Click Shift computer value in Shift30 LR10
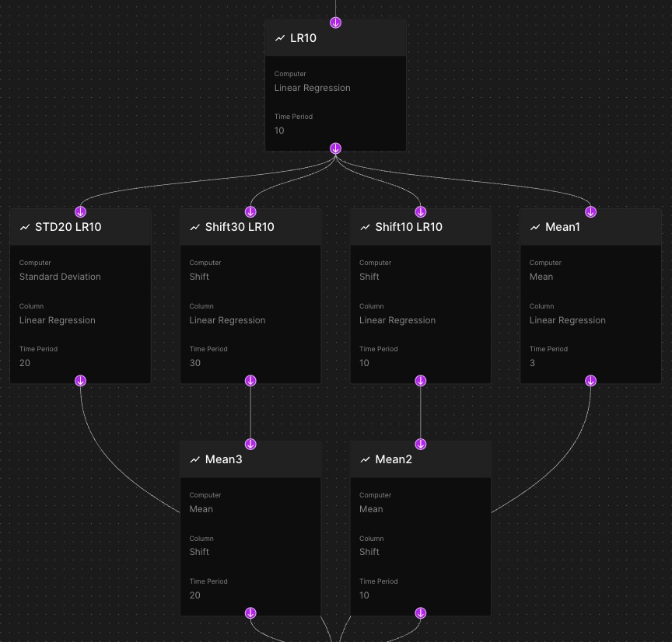The height and width of the screenshot is (642, 672). pos(199,277)
